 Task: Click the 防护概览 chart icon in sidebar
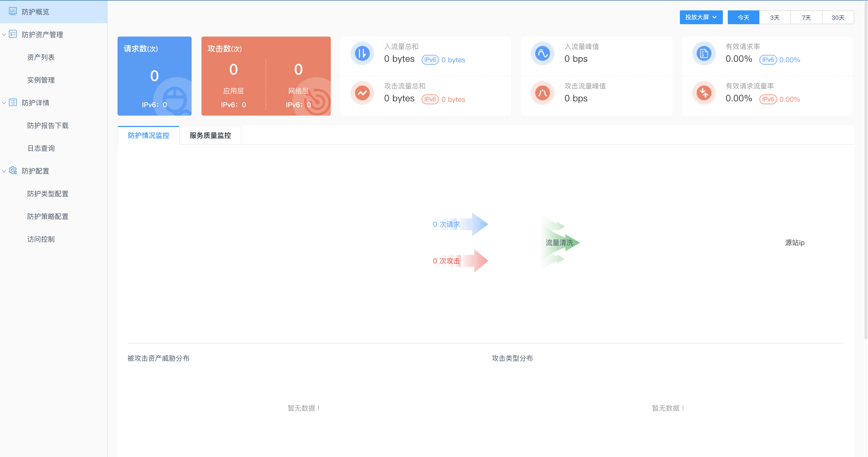13,11
